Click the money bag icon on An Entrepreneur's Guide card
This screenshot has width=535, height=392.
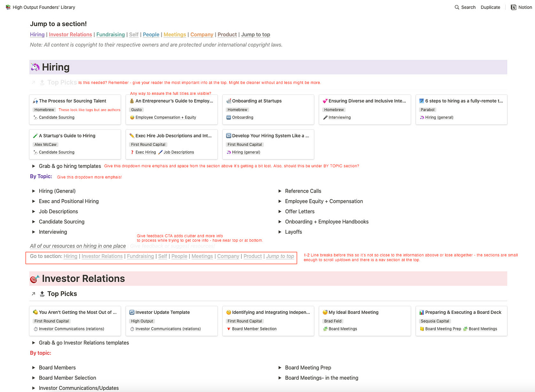[132, 101]
